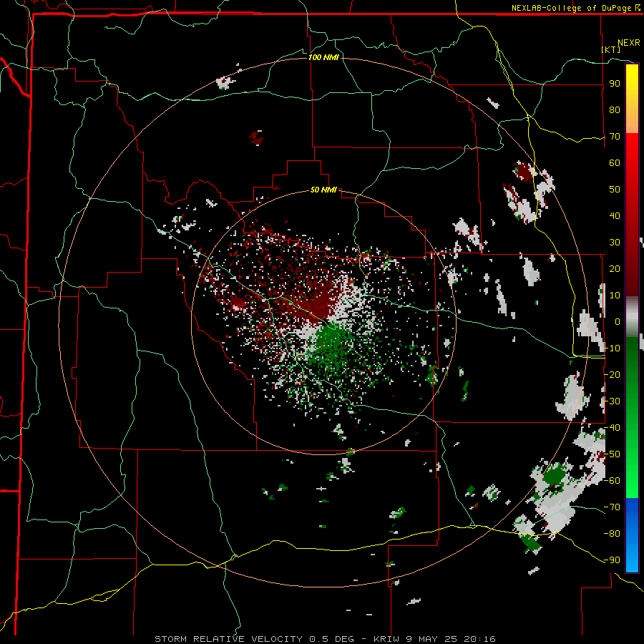Click the "STORM RELATIVE VELOCITY" caption text
644x644 pixels.
(228, 639)
